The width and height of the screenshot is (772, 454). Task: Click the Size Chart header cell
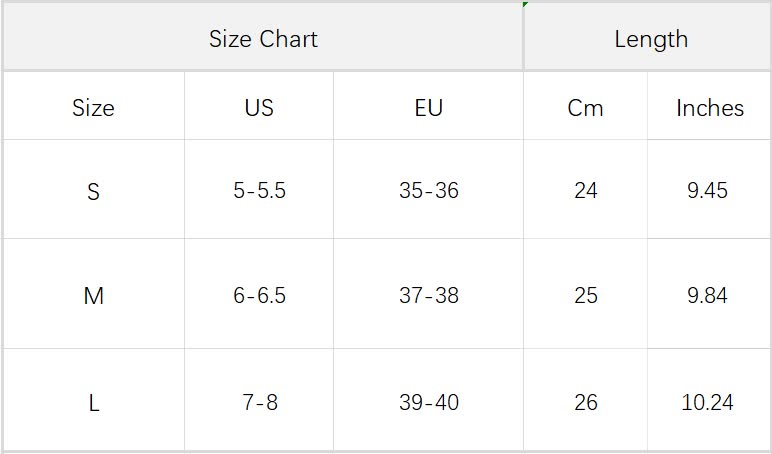[263, 39]
